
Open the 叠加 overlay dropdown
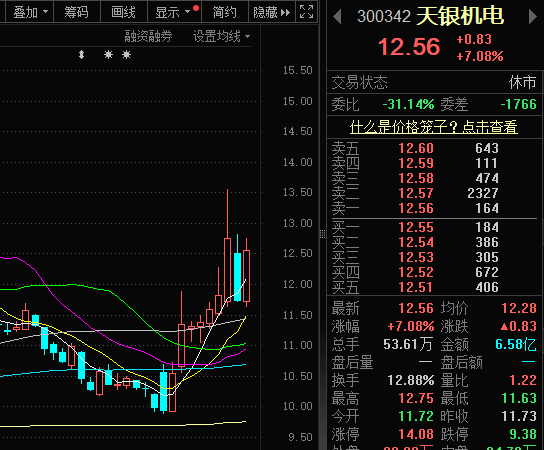tap(30, 12)
